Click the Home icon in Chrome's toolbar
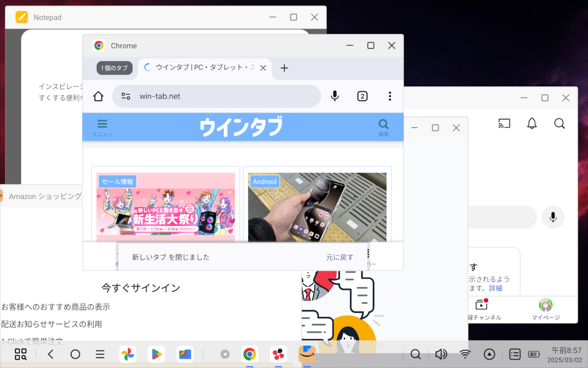 click(x=98, y=96)
